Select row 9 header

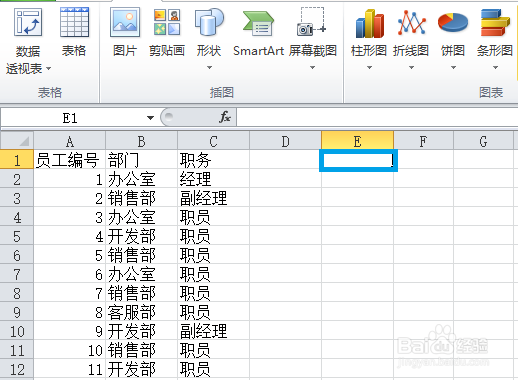(17, 312)
